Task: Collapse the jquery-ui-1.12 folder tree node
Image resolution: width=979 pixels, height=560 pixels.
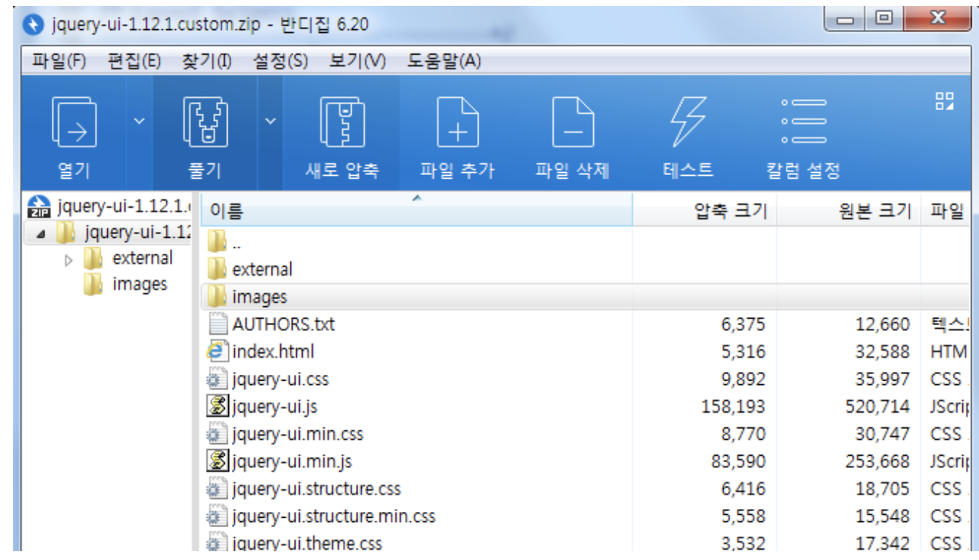Action: click(x=40, y=235)
